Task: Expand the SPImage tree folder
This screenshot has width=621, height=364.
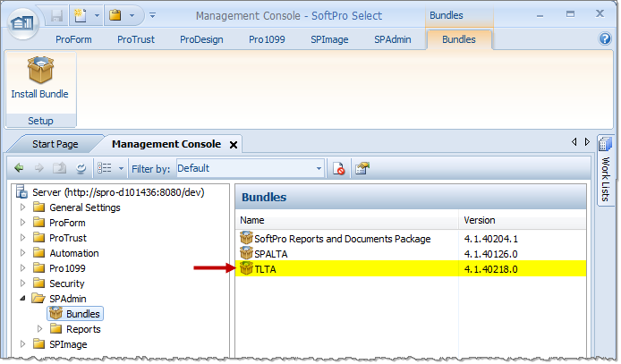Action: click(22, 344)
